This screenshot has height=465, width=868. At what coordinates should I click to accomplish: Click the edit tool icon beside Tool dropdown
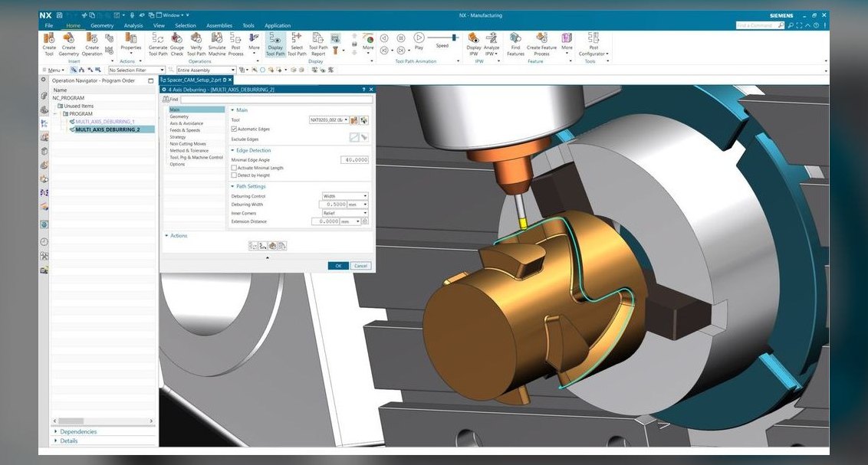(x=354, y=120)
